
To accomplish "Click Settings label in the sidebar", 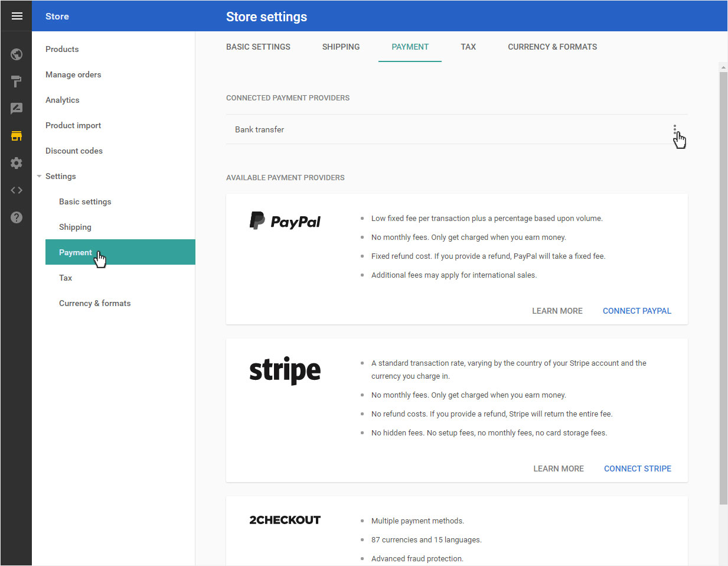I will [60, 176].
